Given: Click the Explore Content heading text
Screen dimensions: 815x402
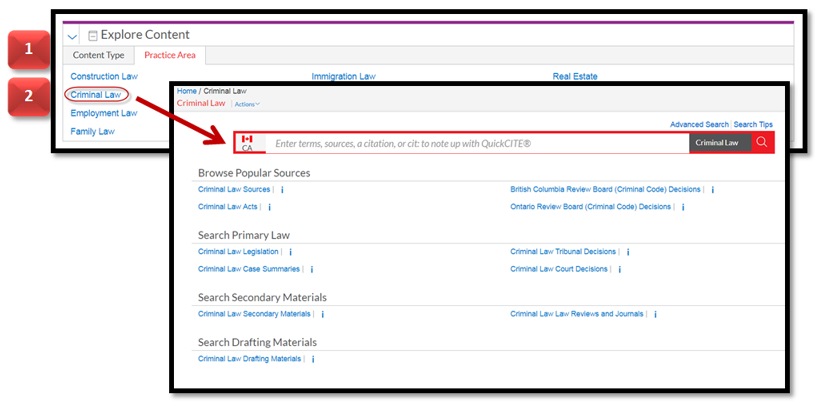Looking at the screenshot, I should pos(145,35).
